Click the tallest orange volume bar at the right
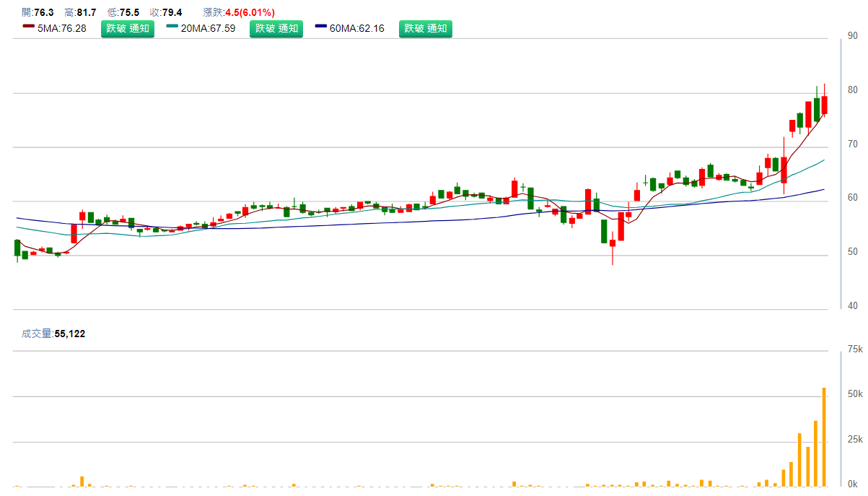Image resolution: width=868 pixels, height=496 pixels. (x=824, y=437)
